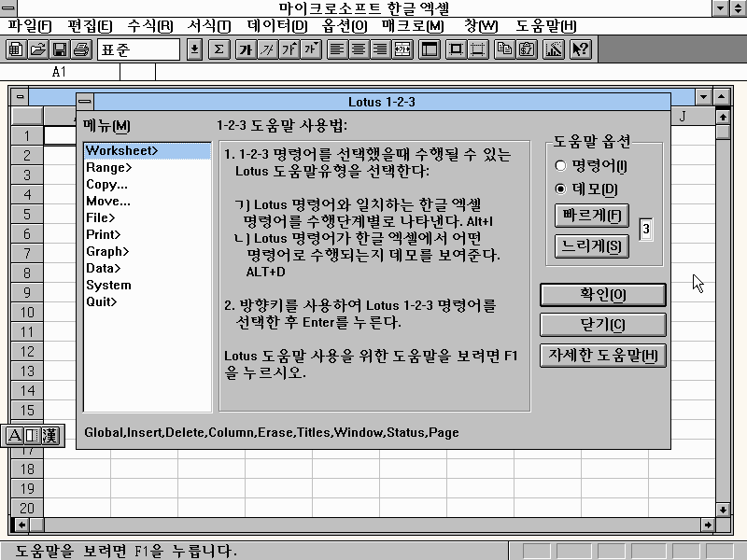The width and height of the screenshot is (747, 560).
Task: Click the AutoSum sigma icon
Action: pos(218,49)
